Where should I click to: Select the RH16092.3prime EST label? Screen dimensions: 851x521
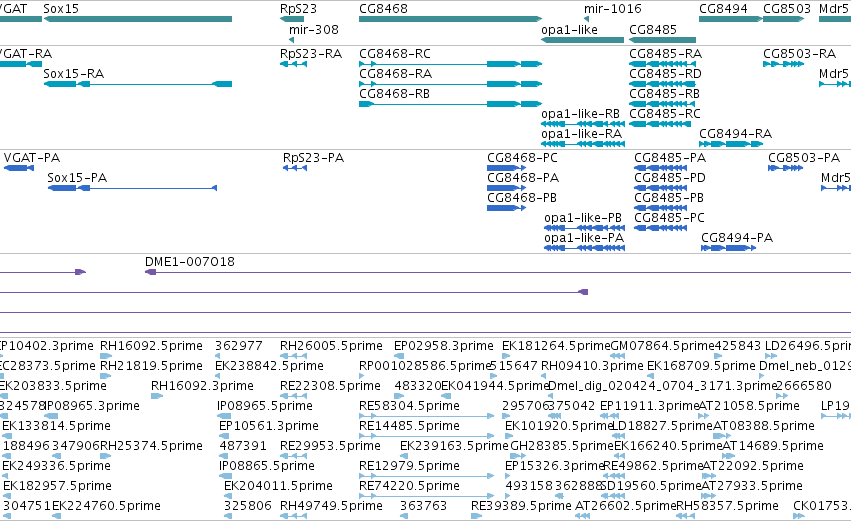pyautogui.click(x=202, y=386)
